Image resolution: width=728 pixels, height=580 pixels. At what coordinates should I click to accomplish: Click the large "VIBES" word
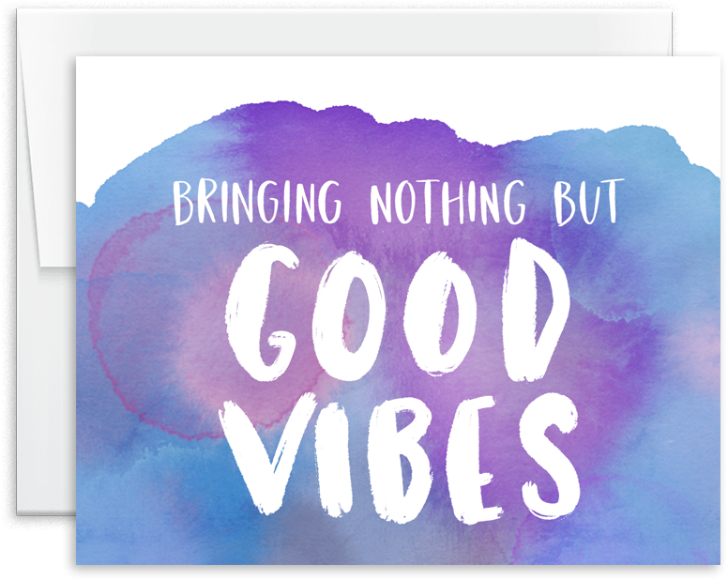[x=401, y=459]
